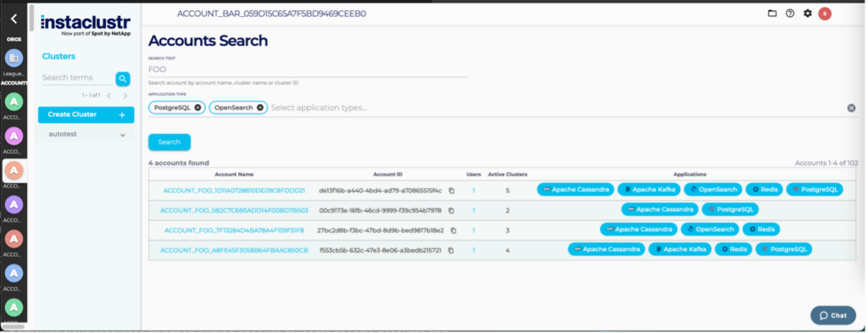Open account ACCOUNT_FOO_1D11A0728810DE09C8FDDD21
Screen dimensions: 868x333
pyautogui.click(x=234, y=191)
